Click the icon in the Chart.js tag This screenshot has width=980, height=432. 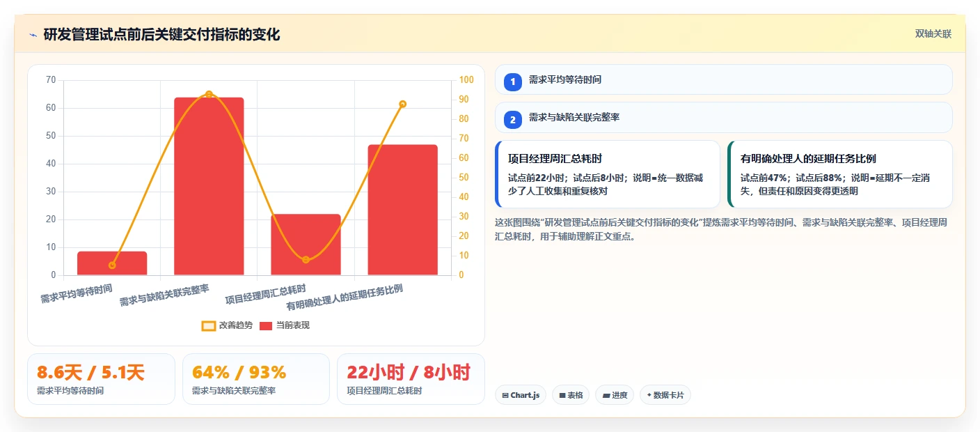point(505,396)
